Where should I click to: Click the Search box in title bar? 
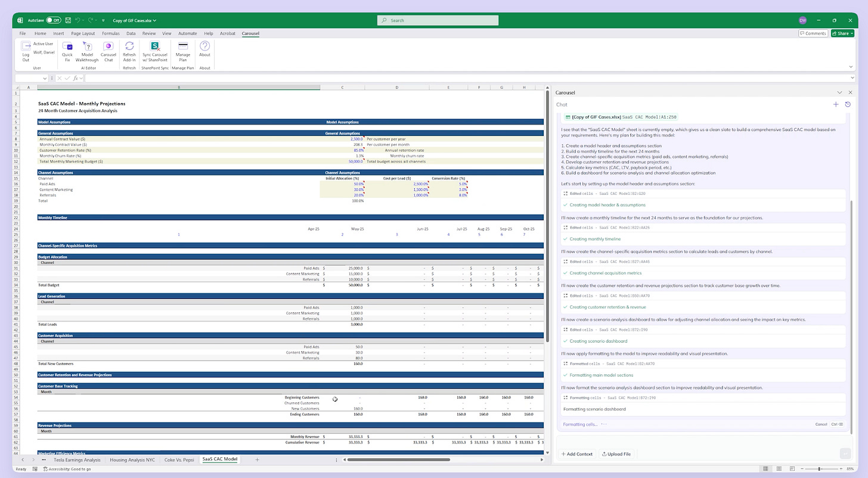(x=438, y=20)
